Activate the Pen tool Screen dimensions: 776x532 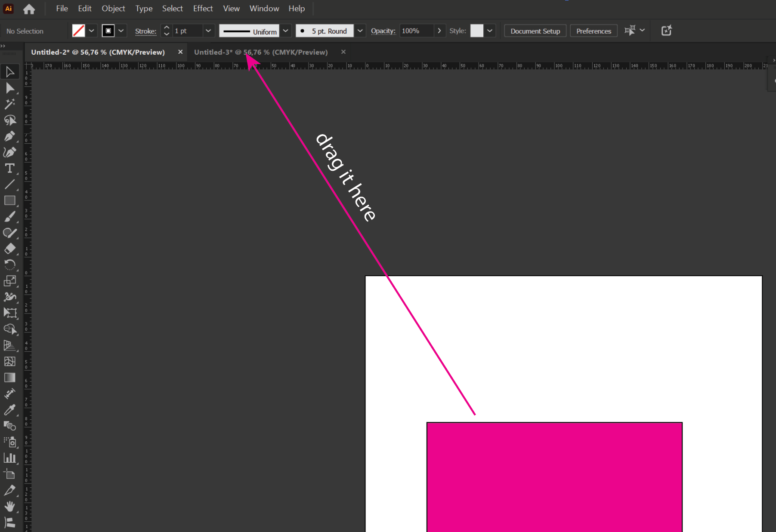(10, 136)
